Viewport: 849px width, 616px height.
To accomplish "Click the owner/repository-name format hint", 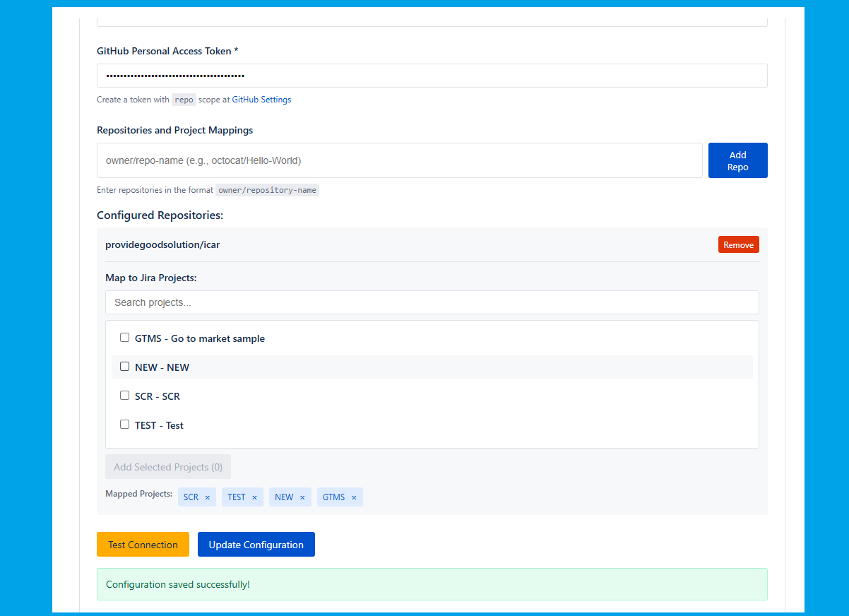I will 268,190.
